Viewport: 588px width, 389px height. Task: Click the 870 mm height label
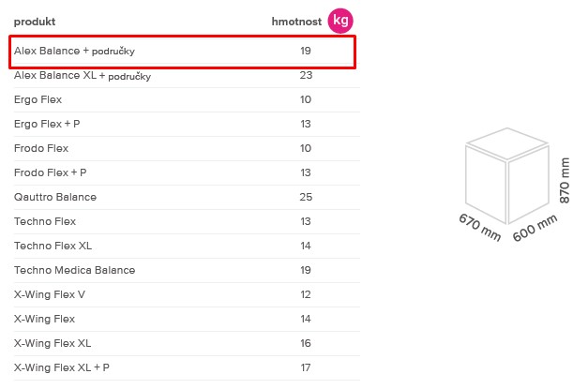(x=565, y=180)
